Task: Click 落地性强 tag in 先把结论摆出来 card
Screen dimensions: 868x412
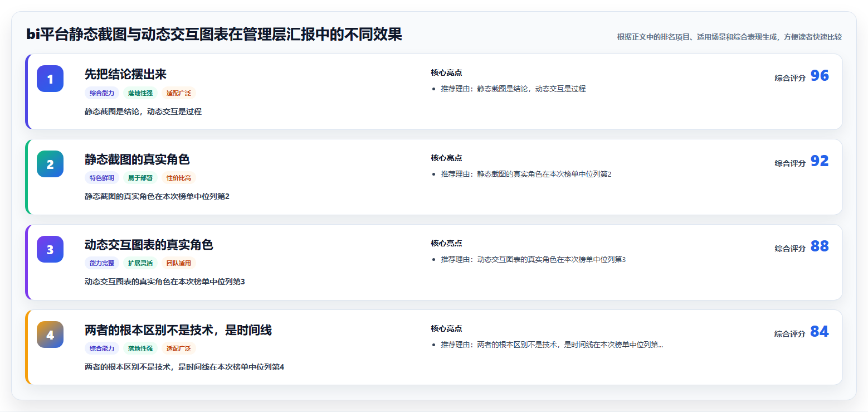Action: pos(140,93)
